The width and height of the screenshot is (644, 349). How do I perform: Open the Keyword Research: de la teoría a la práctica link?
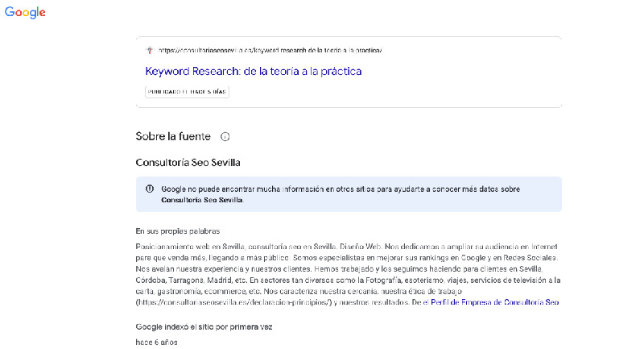254,71
